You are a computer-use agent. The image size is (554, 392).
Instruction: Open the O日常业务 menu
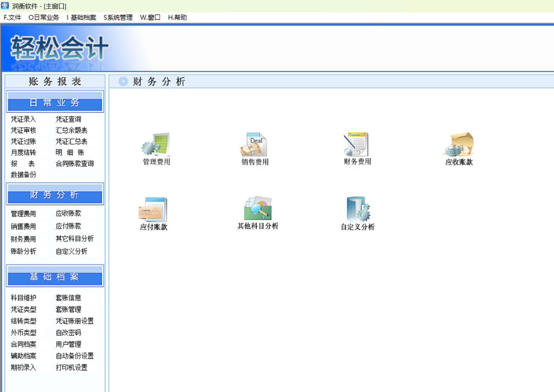pos(44,18)
